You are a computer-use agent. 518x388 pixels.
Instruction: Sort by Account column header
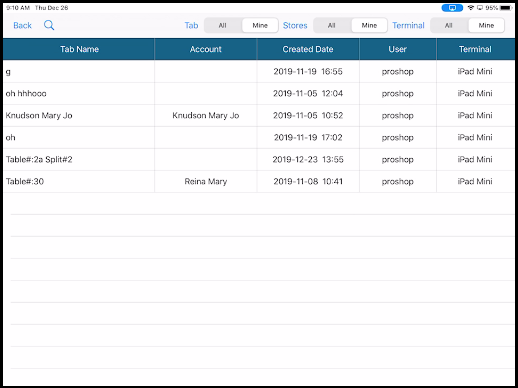pos(206,49)
